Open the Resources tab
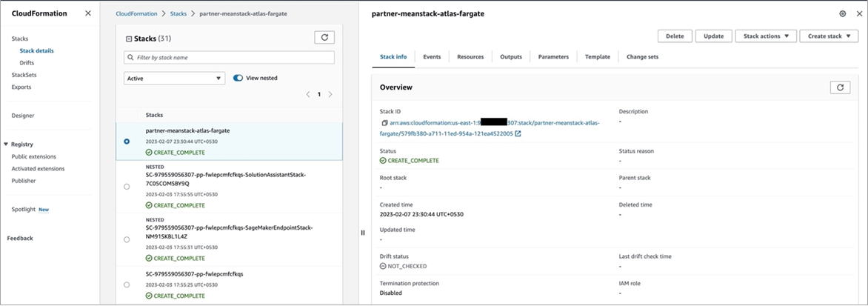 pyautogui.click(x=470, y=57)
